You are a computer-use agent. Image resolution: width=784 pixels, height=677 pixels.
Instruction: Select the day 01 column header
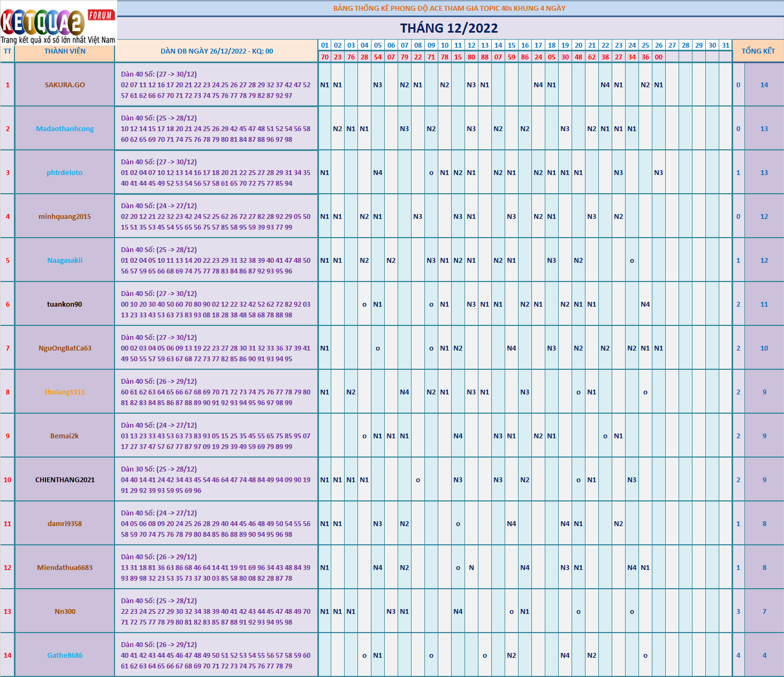(325, 45)
